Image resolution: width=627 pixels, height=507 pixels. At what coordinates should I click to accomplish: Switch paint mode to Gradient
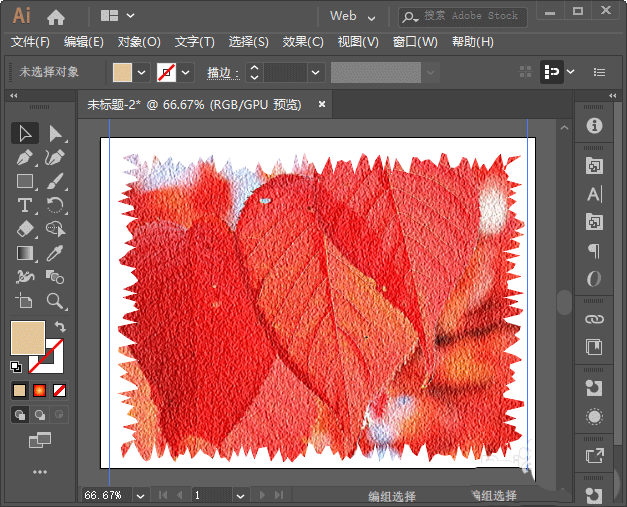(40, 390)
